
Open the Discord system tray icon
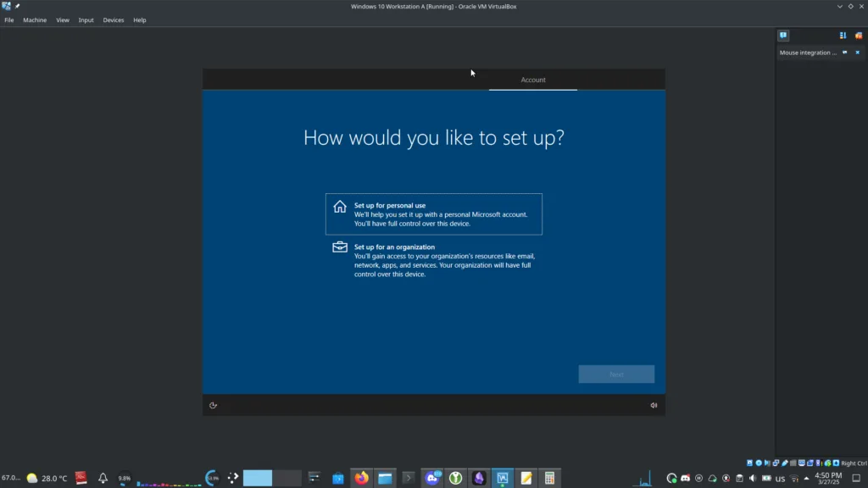coord(685,478)
